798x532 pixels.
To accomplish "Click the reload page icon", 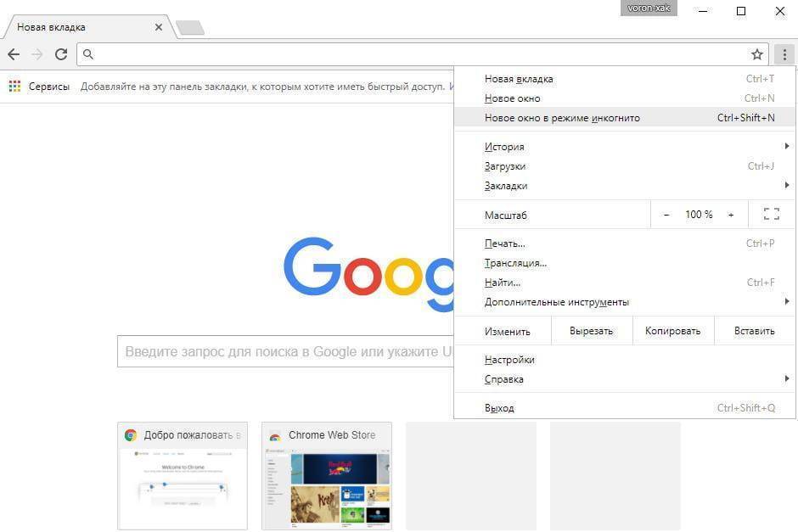I will (x=61, y=54).
